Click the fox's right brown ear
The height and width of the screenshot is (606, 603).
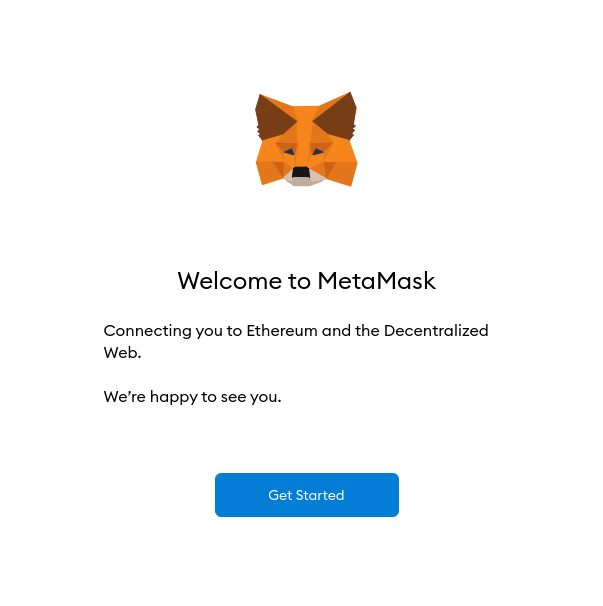pyautogui.click(x=336, y=116)
